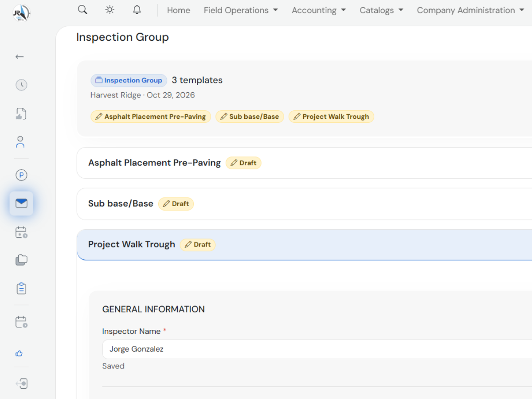This screenshot has width=532, height=399.
Task: Open notifications bell
Action: (x=137, y=10)
